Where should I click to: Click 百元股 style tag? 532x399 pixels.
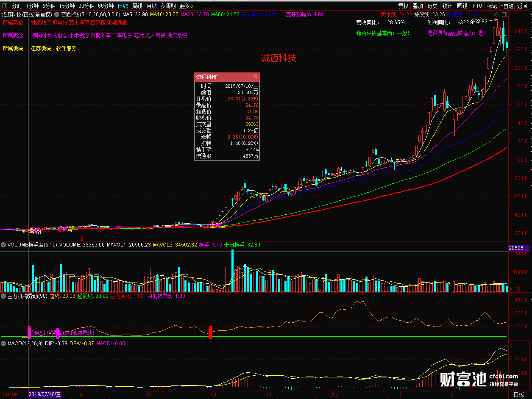[x=98, y=23]
